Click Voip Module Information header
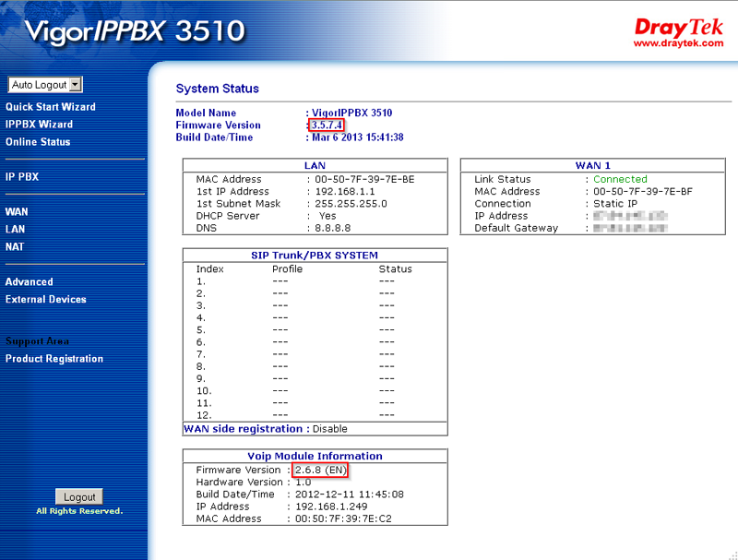 315,456
